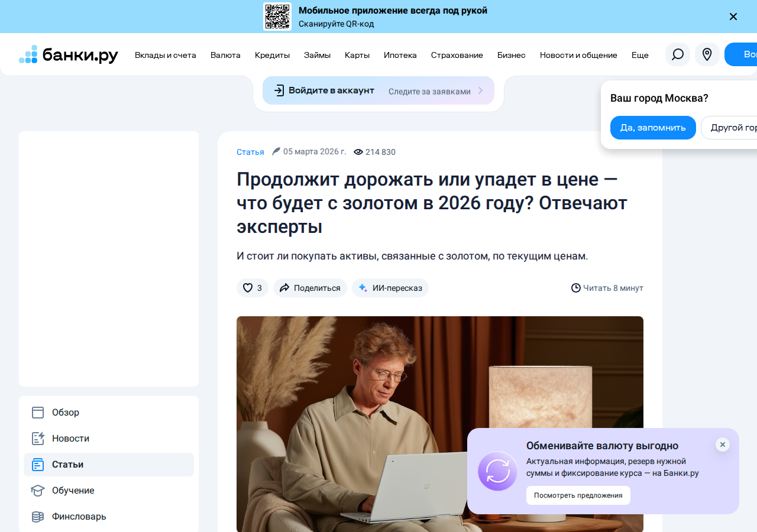
Task: Open the Займы menu
Action: [x=318, y=55]
